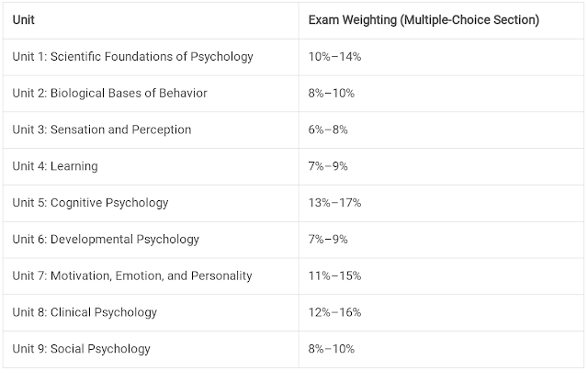Image resolution: width=588 pixels, height=371 pixels.
Task: Click the 11%–15% weighting value
Action: coord(334,275)
